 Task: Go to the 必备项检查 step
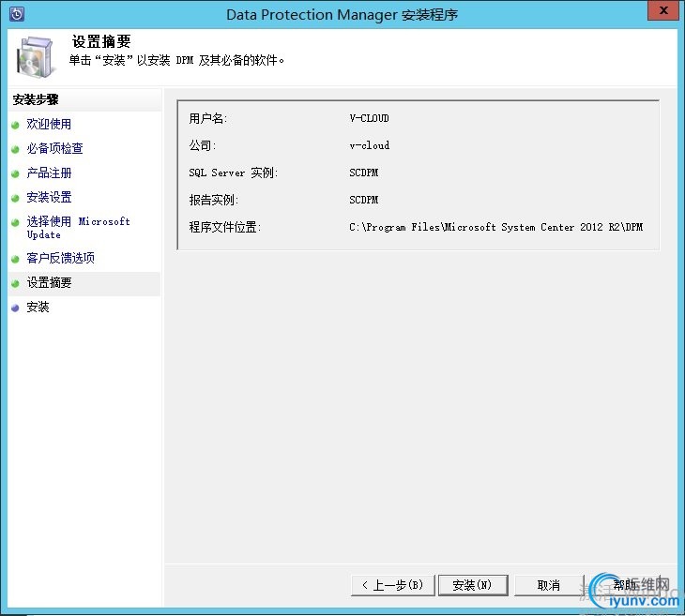pos(54,148)
